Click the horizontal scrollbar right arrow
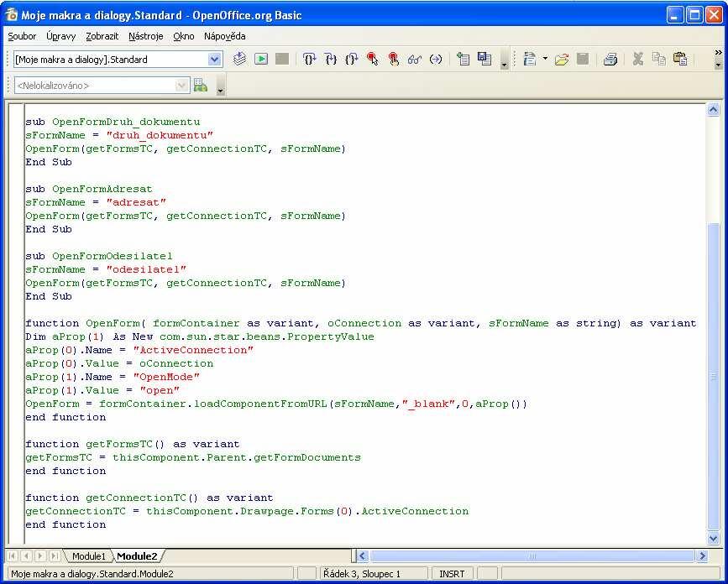This screenshot has height=584, width=728. tap(701, 555)
